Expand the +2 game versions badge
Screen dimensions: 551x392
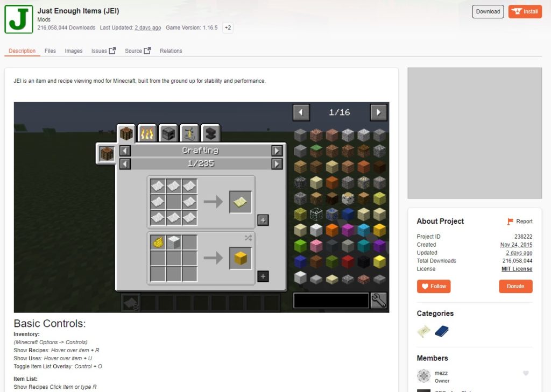tap(228, 28)
